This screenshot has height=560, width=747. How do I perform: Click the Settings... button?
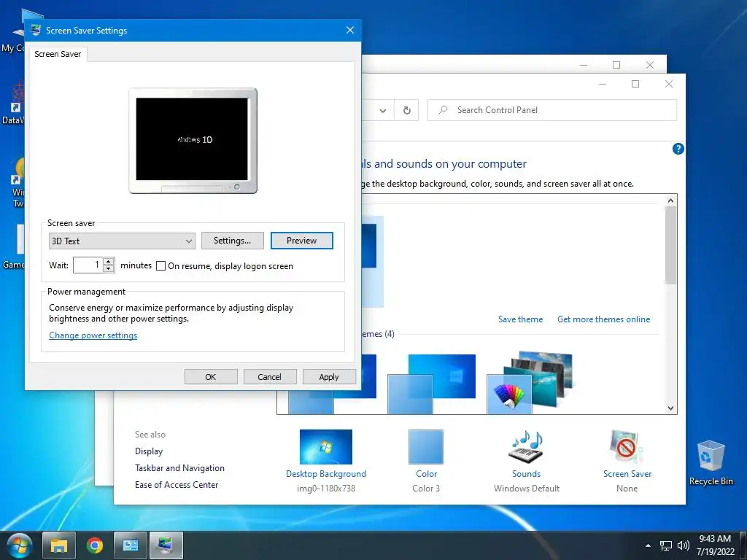[232, 241]
